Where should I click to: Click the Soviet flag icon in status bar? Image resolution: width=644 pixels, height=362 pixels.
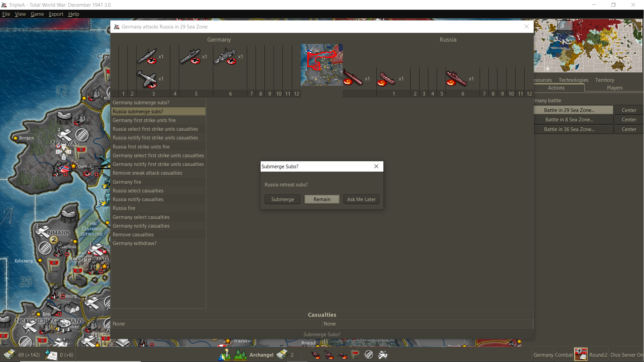[x=355, y=355]
